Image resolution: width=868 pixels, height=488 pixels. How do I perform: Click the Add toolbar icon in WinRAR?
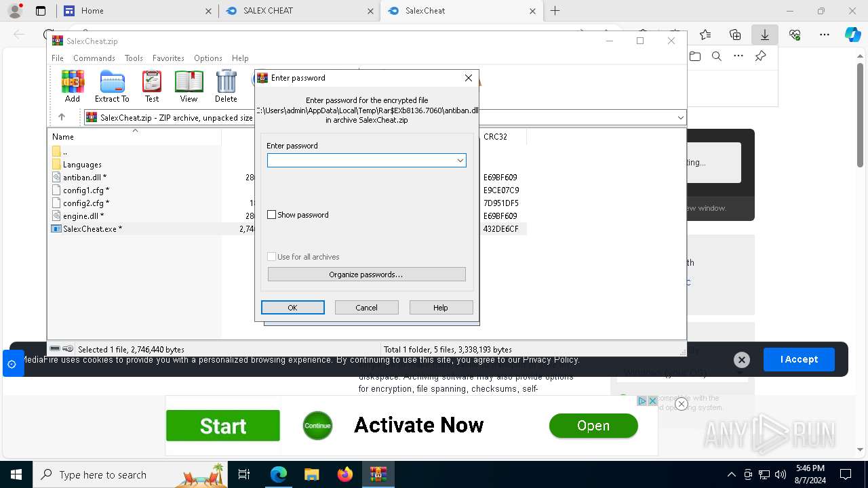coord(73,86)
